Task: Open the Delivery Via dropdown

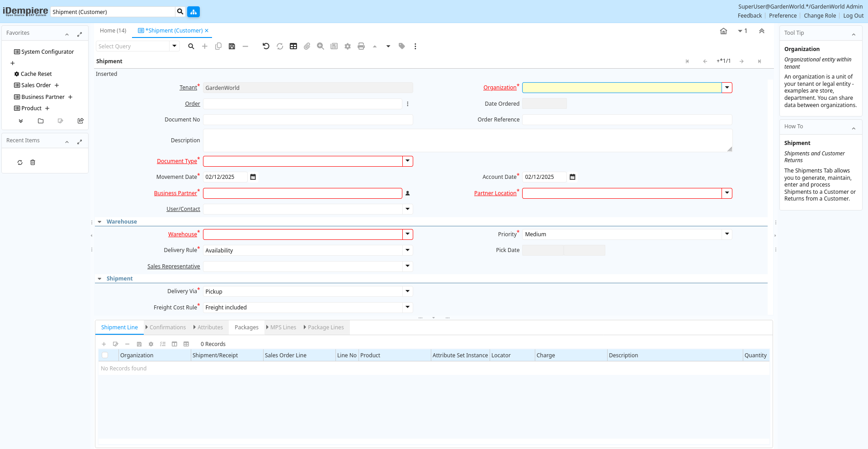Action: pos(407,292)
